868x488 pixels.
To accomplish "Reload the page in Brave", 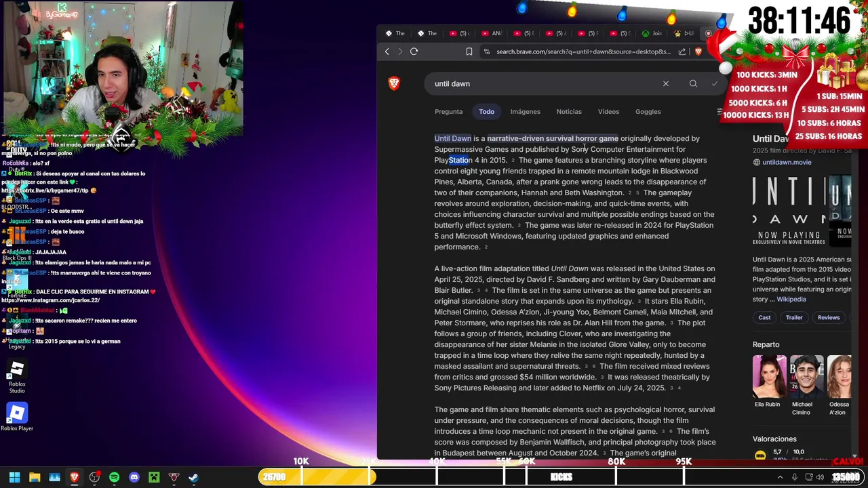I will point(414,52).
